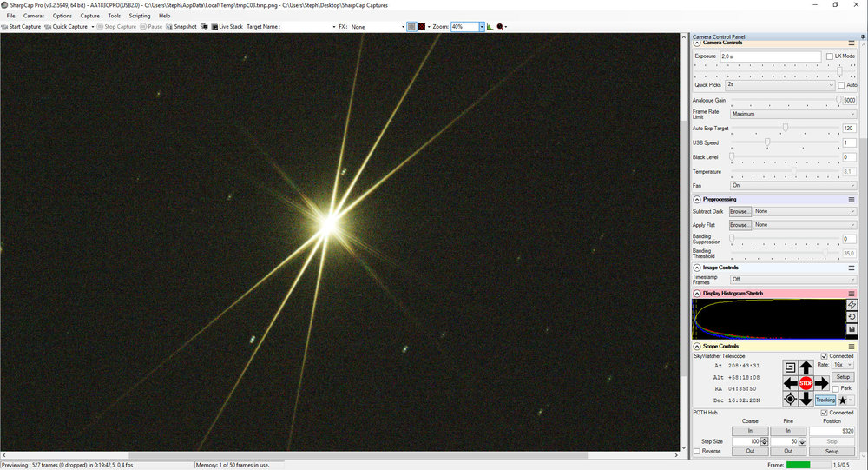Click the focus assistant magnifier icon
The height and width of the screenshot is (470, 868).
click(x=500, y=27)
